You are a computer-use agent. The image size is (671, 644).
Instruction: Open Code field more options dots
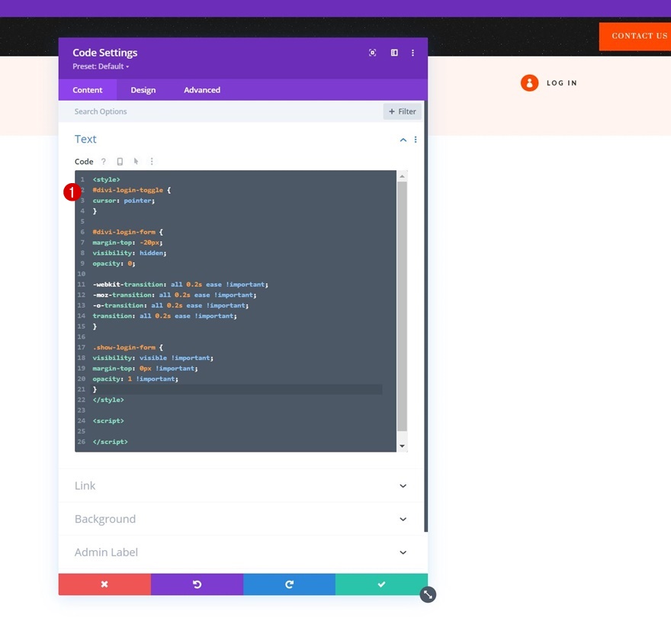(x=152, y=162)
